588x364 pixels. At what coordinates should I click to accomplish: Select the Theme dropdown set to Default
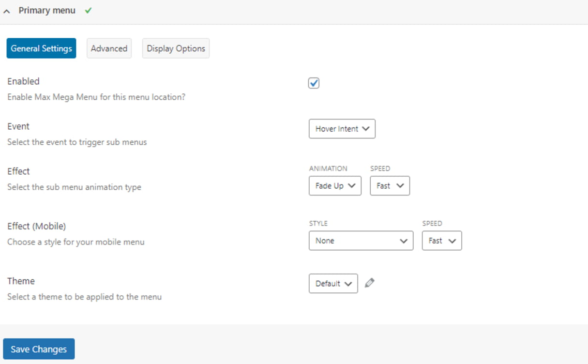(333, 284)
